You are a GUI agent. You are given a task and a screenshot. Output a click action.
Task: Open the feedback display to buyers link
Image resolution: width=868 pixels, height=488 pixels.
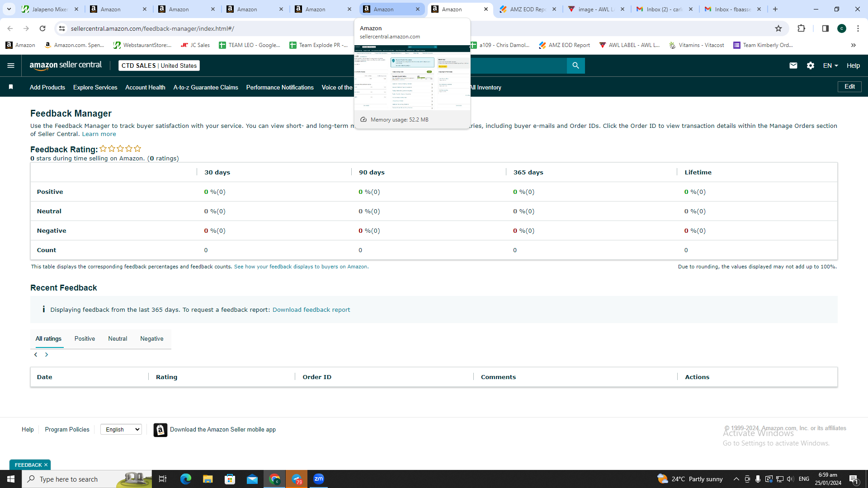301,267
